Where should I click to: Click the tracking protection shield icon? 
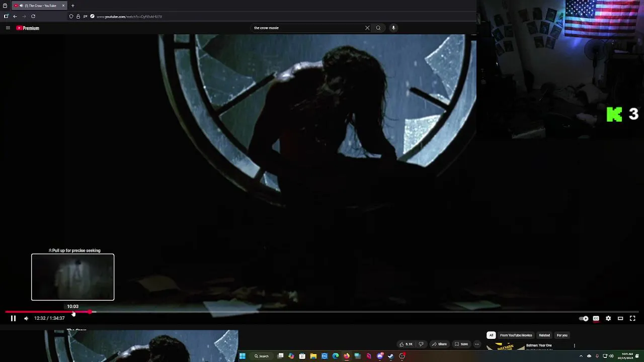(71, 17)
